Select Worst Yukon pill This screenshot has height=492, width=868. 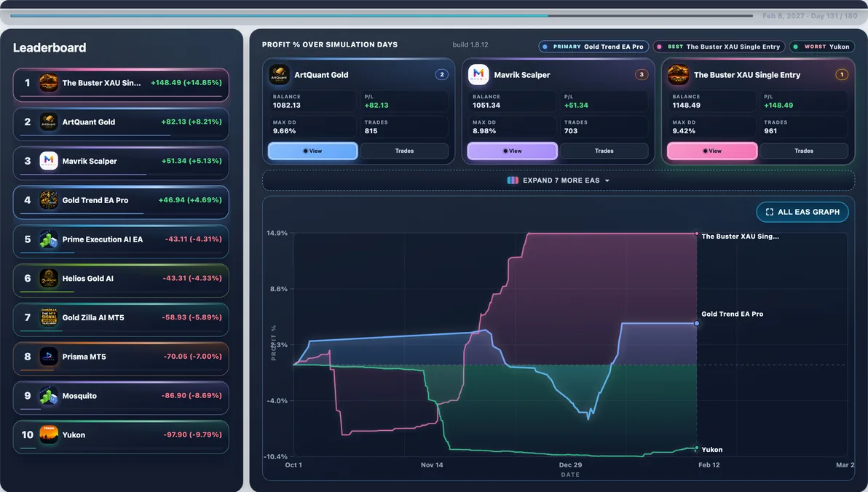[x=822, y=47]
